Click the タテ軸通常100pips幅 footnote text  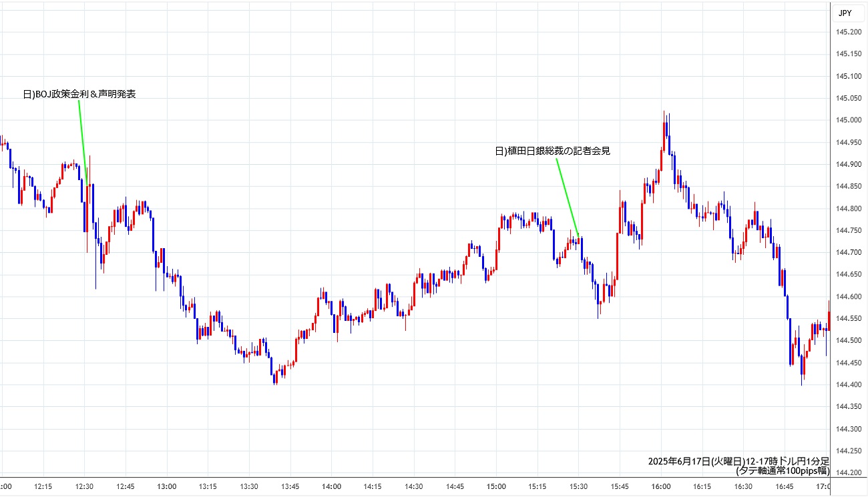point(783,470)
